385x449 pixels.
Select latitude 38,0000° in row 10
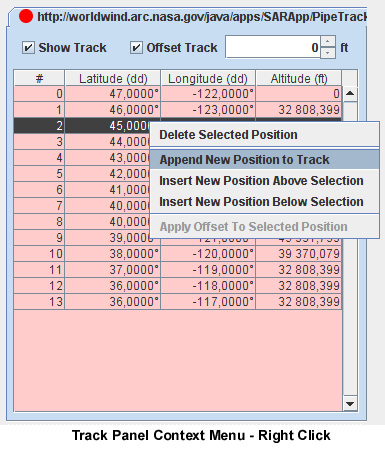(x=113, y=254)
